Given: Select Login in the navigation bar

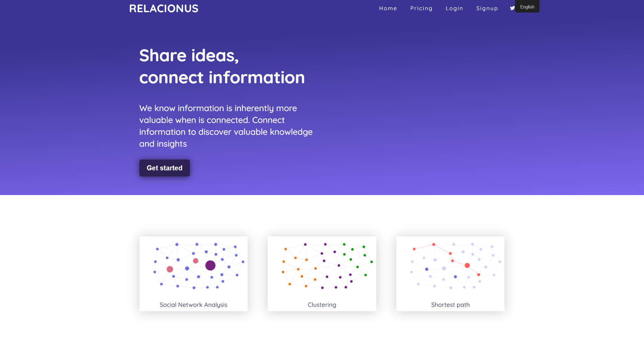Looking at the screenshot, I should pos(454,8).
